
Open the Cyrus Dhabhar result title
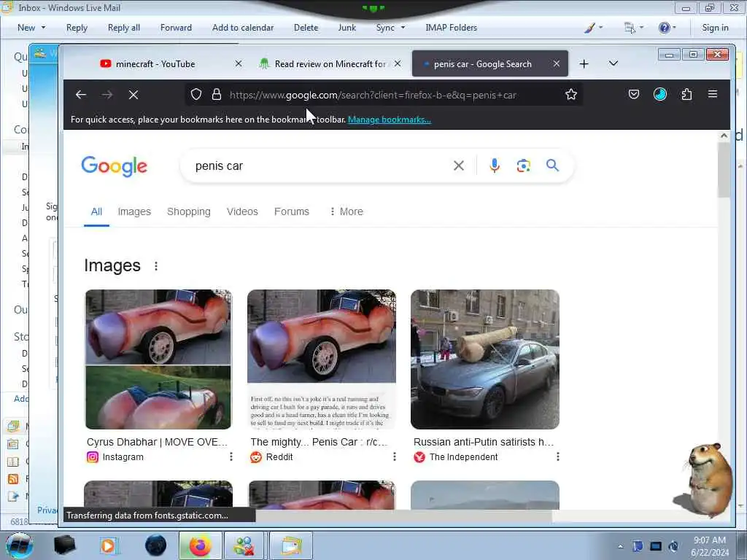point(158,442)
